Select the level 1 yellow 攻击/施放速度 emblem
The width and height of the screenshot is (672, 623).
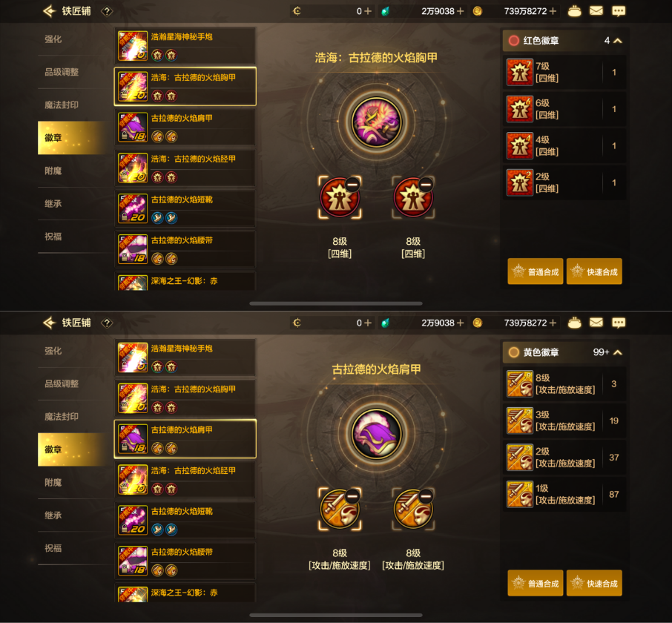(564, 495)
